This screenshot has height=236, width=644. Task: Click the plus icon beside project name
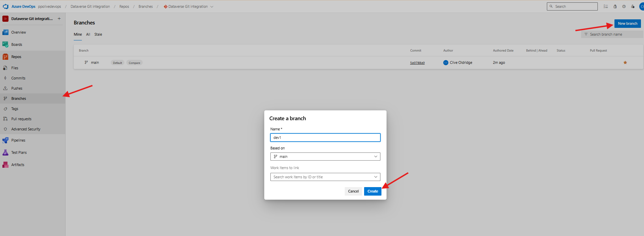tap(59, 19)
